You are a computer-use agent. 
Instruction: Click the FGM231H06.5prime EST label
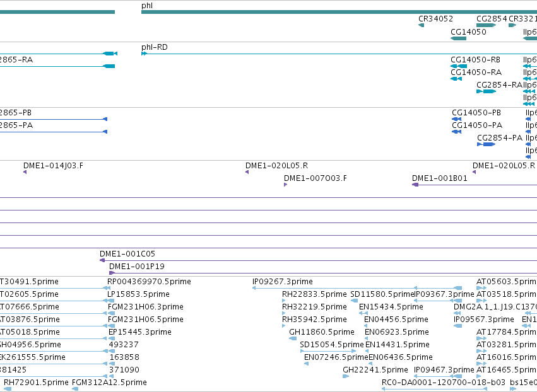(x=146, y=320)
